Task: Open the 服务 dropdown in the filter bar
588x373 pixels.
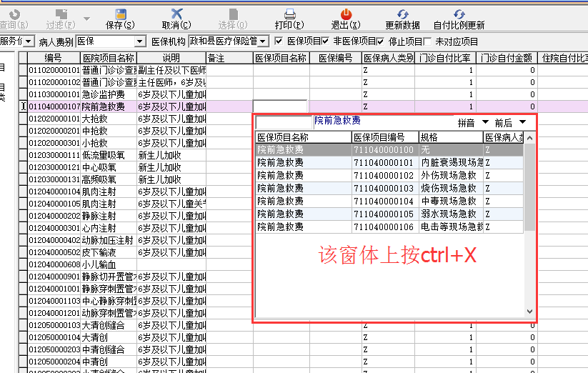Action: point(29,41)
